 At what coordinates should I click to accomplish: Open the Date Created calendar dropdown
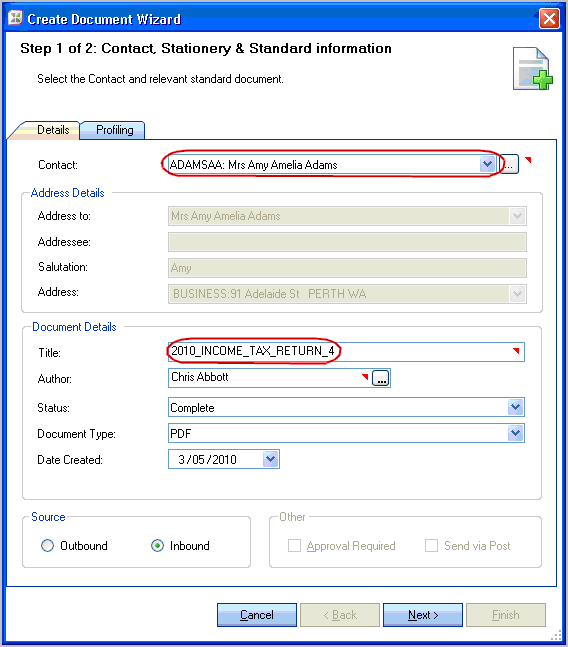[x=271, y=459]
